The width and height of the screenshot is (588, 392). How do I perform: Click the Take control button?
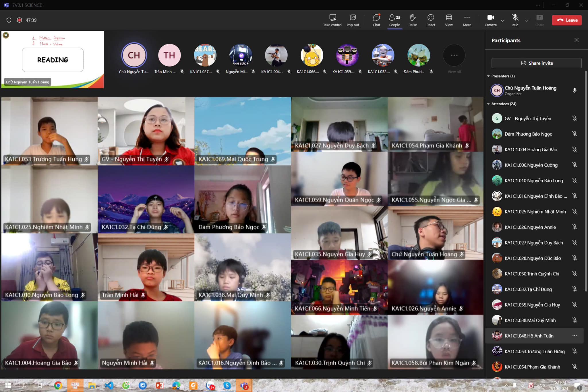[332, 20]
